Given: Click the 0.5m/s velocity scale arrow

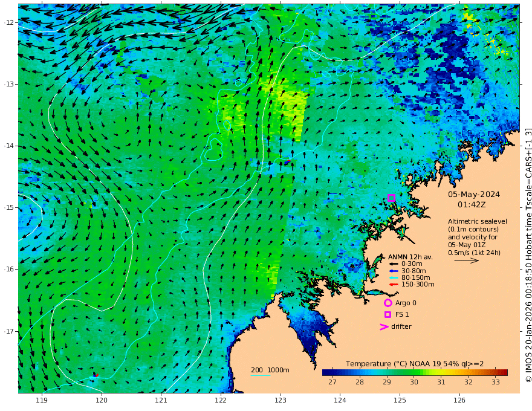Looking at the screenshot, I should (x=467, y=261).
